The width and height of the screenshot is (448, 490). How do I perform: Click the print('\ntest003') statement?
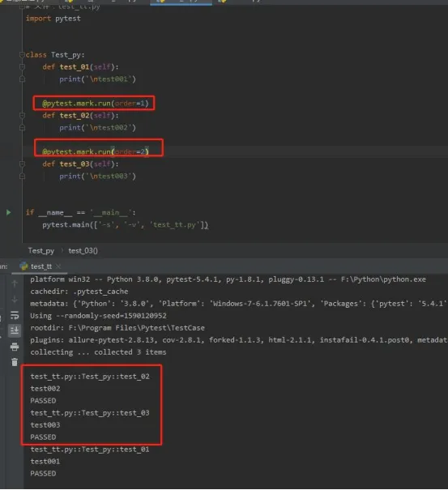pyautogui.click(x=97, y=177)
